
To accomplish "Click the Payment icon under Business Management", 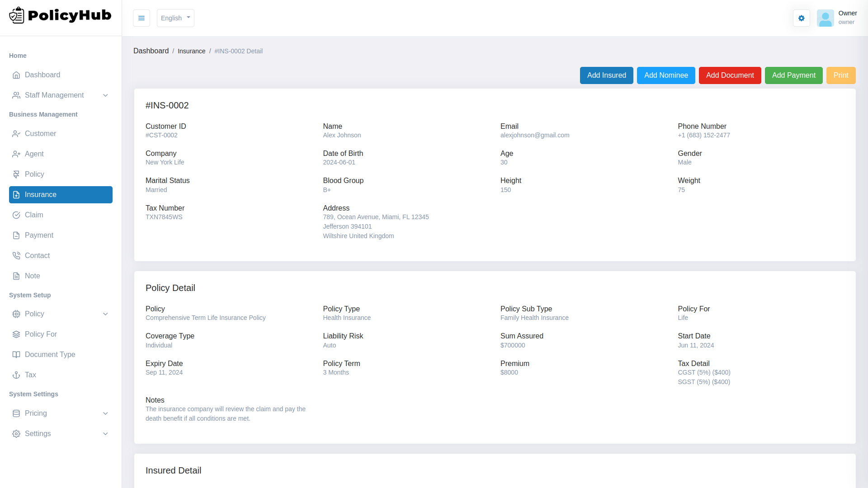I will point(16,235).
